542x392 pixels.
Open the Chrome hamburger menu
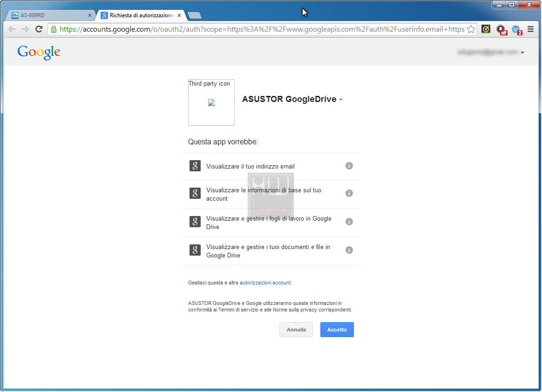coord(531,29)
